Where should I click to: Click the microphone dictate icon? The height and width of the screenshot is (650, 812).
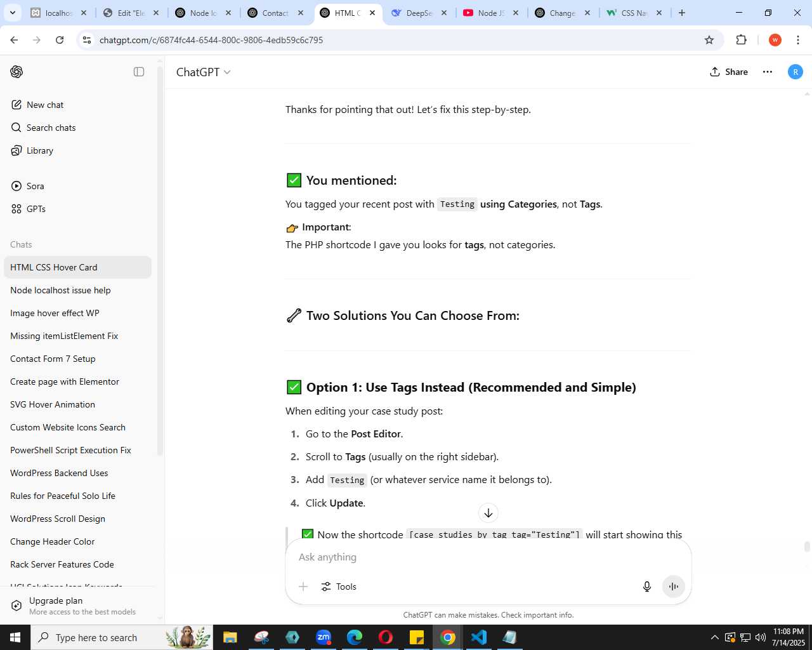tap(647, 587)
